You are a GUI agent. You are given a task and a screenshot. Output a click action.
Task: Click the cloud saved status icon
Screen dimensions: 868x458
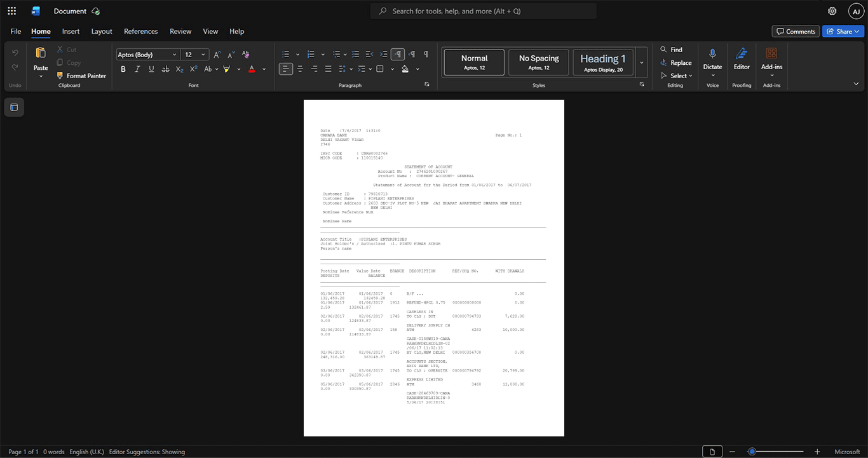click(x=96, y=11)
